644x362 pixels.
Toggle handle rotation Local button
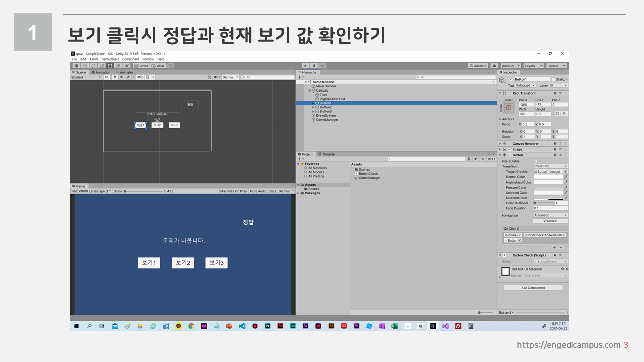158,66
